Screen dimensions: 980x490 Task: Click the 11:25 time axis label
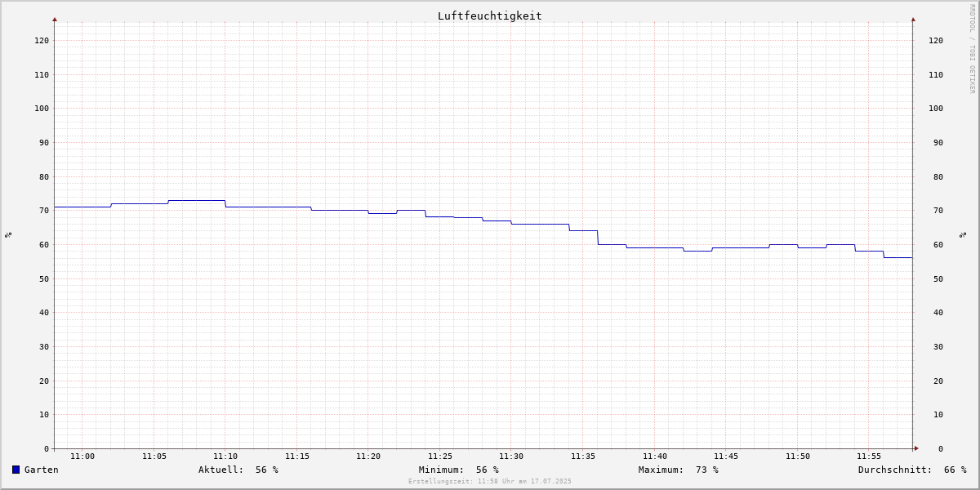point(440,457)
